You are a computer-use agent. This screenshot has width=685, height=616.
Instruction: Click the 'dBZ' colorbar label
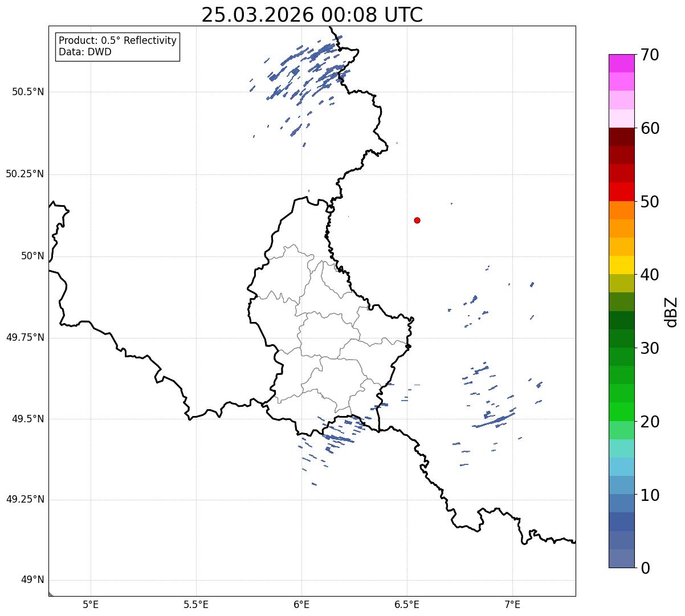pos(672,312)
